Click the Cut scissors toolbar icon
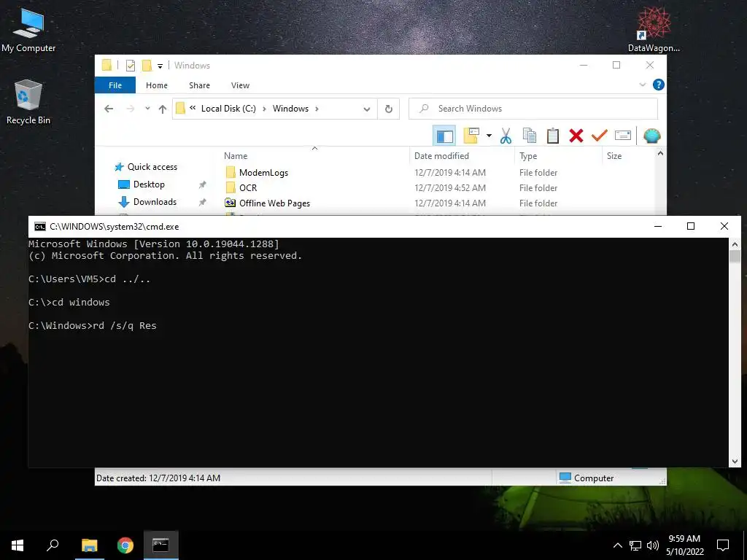The image size is (747, 560). click(506, 136)
